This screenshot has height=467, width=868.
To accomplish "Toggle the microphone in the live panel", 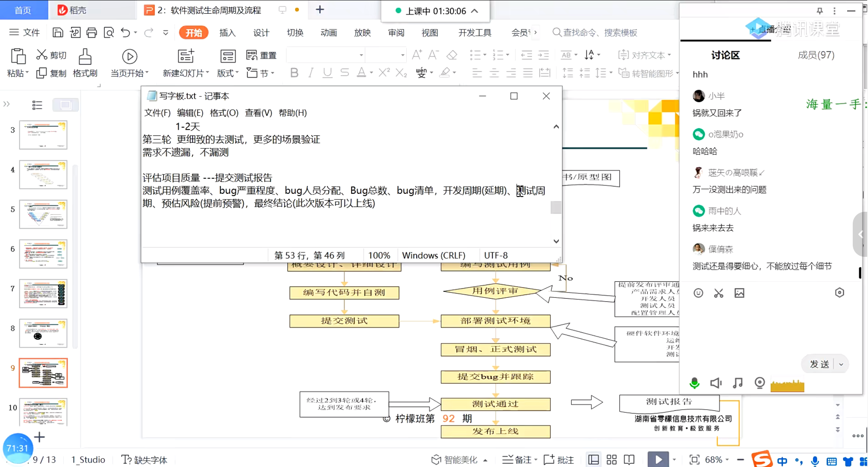I will [x=694, y=383].
